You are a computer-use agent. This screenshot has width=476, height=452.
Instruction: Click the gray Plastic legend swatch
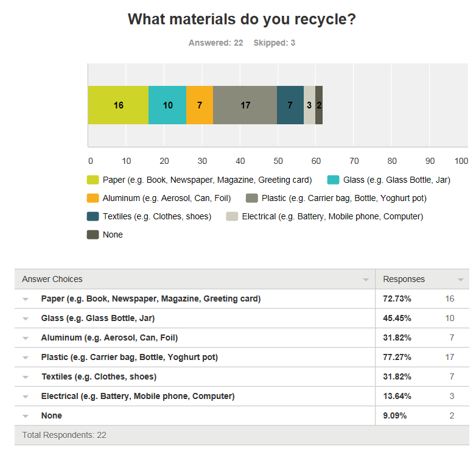(x=251, y=198)
